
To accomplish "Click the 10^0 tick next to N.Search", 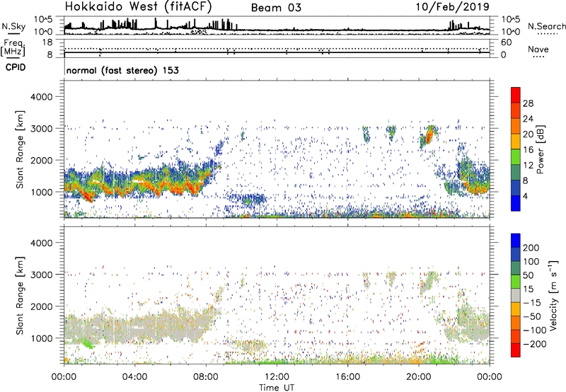I will click(x=510, y=32).
